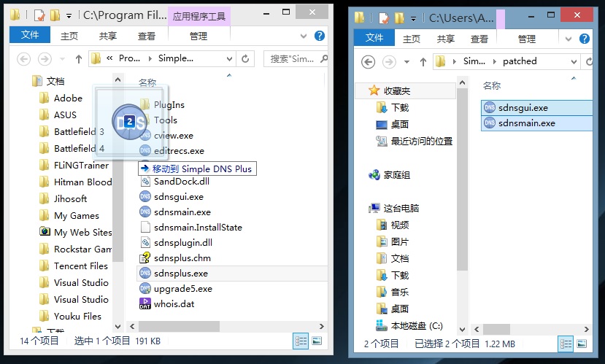Open 文件 menu in patched window
This screenshot has height=364, width=605.
point(374,38)
